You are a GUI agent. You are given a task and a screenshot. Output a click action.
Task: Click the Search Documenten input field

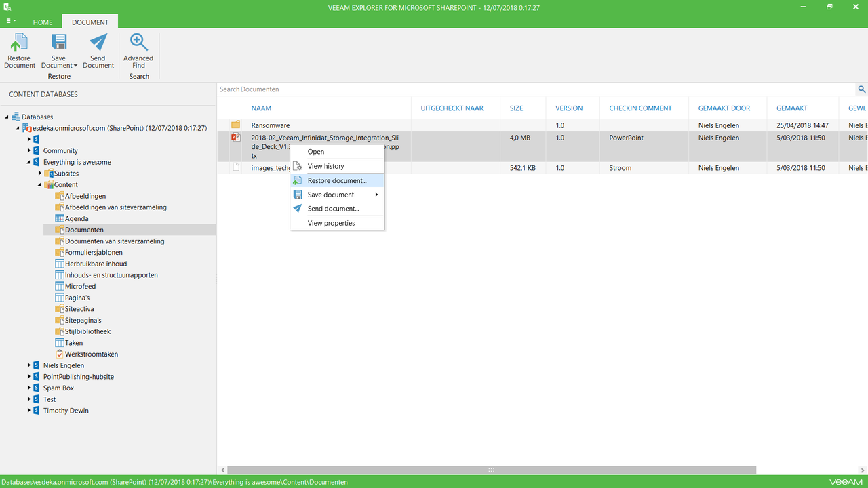click(536, 89)
